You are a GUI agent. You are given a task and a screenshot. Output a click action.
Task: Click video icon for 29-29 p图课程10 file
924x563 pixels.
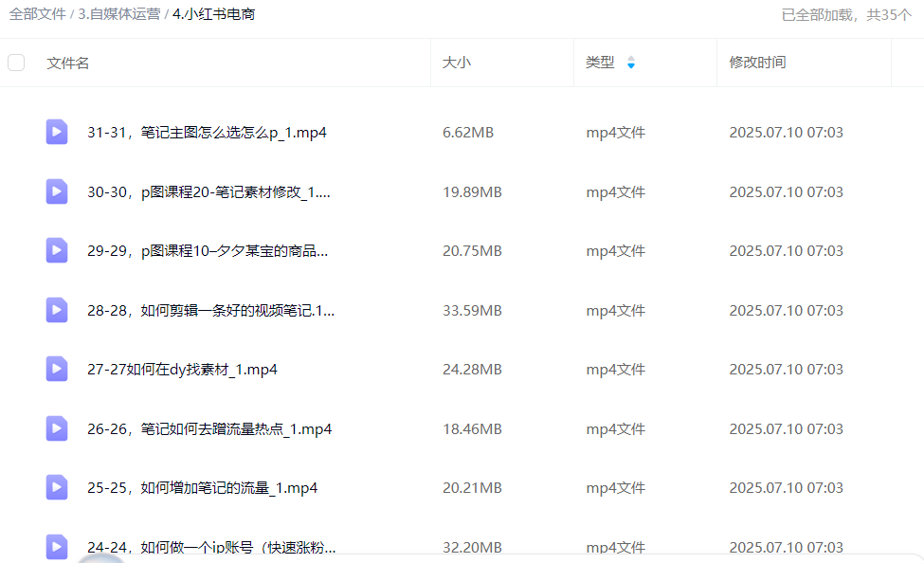57,251
